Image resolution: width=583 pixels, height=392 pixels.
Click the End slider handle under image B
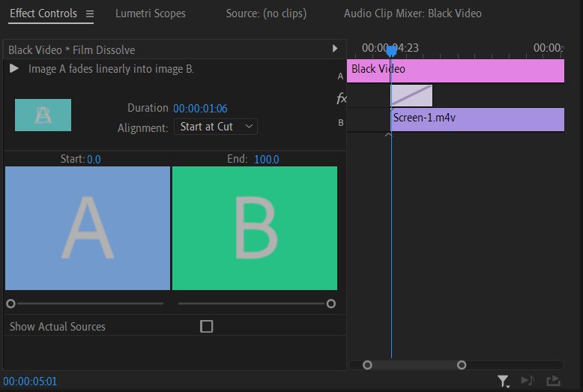[x=331, y=304]
